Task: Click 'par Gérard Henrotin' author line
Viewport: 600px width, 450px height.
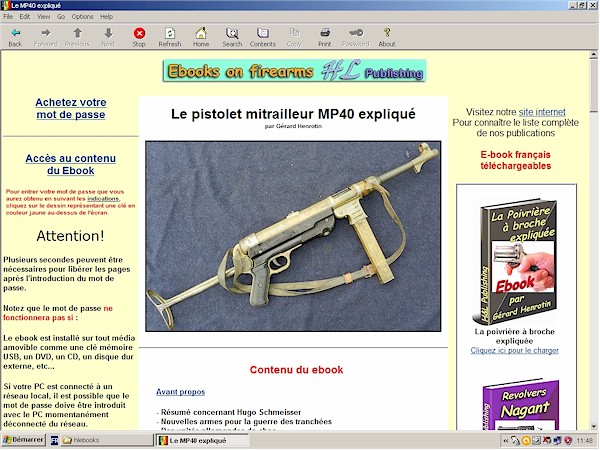Action: pyautogui.click(x=293, y=126)
